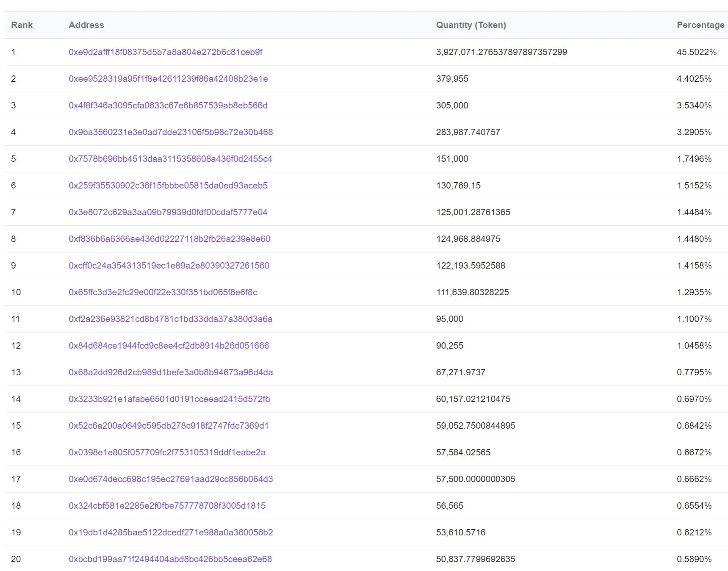
Task: Open address 0xbcbd199aa71f2494404abd8bc426bb5ceea62e68
Action: (170, 559)
